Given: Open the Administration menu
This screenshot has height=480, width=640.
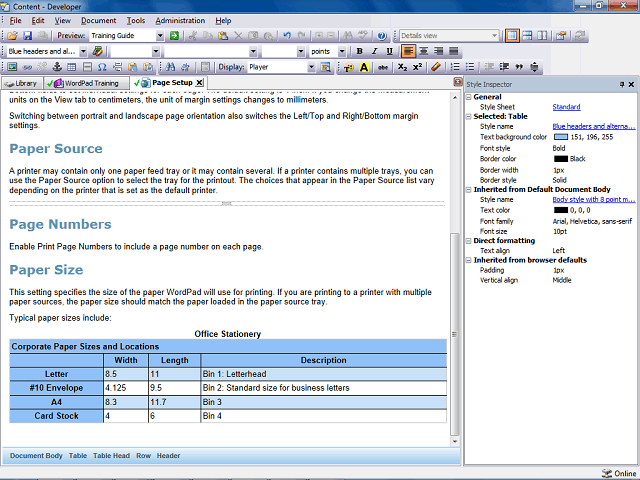Looking at the screenshot, I should 180,20.
